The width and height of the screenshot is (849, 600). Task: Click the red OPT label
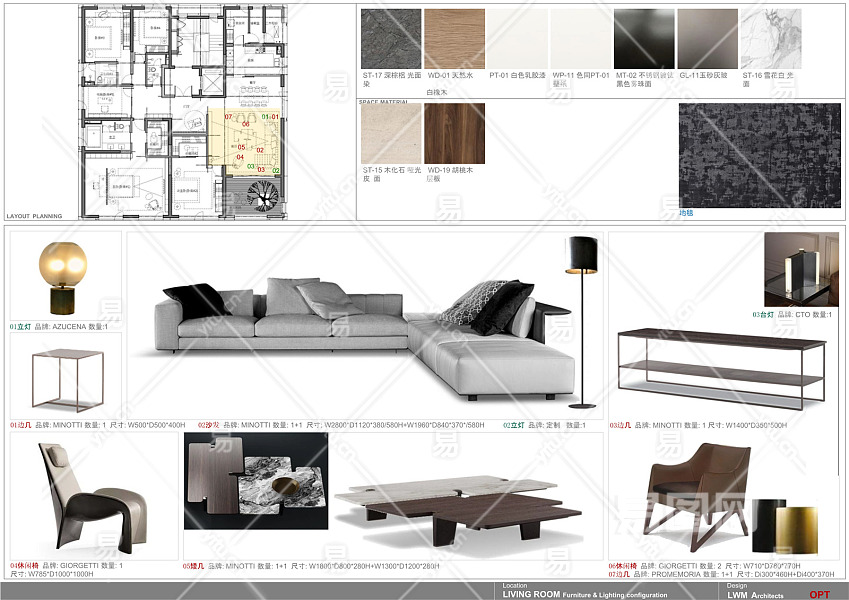point(820,595)
